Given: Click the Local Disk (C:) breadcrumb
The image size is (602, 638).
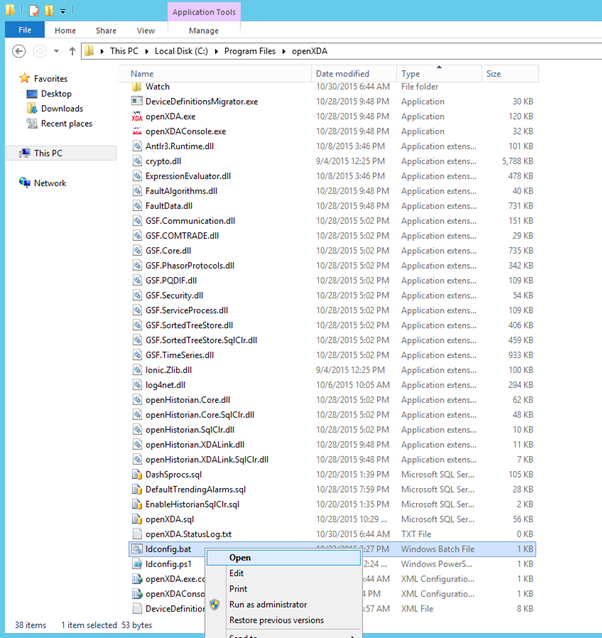Looking at the screenshot, I should tap(187, 51).
